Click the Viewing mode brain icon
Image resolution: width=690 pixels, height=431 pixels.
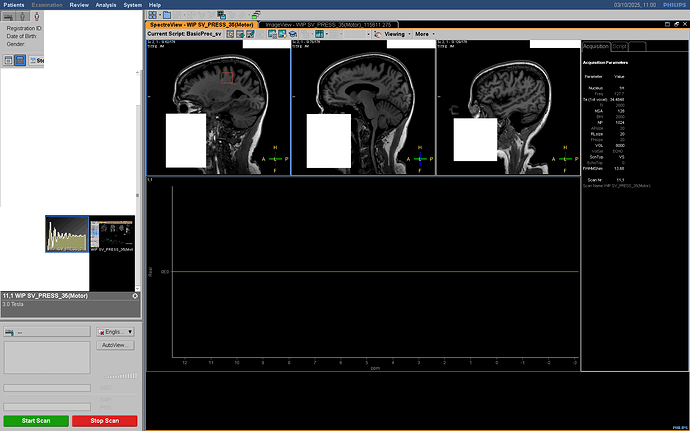pyautogui.click(x=378, y=34)
